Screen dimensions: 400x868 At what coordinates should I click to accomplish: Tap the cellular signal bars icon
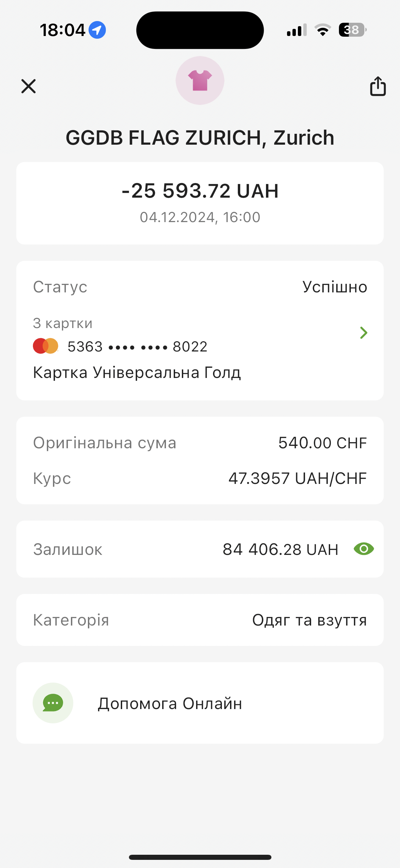point(297,30)
